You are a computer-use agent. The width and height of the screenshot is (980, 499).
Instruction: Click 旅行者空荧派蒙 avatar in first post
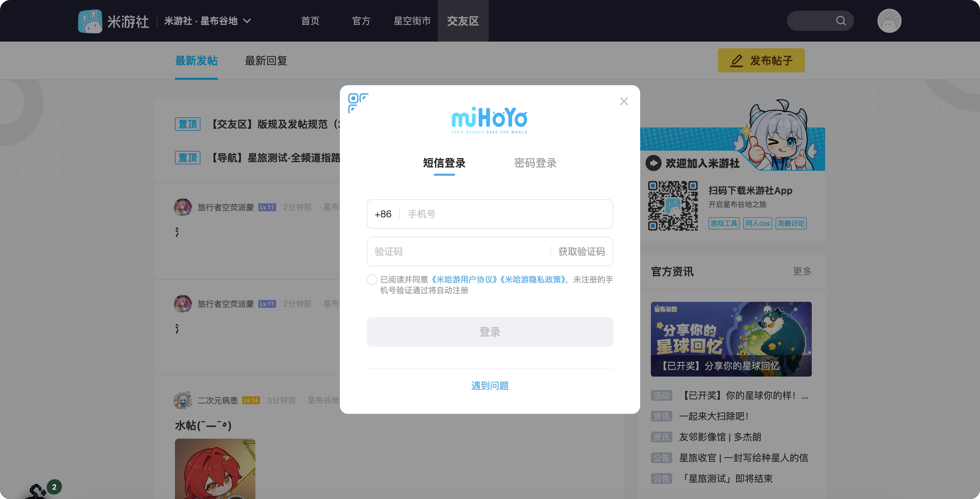click(x=183, y=207)
